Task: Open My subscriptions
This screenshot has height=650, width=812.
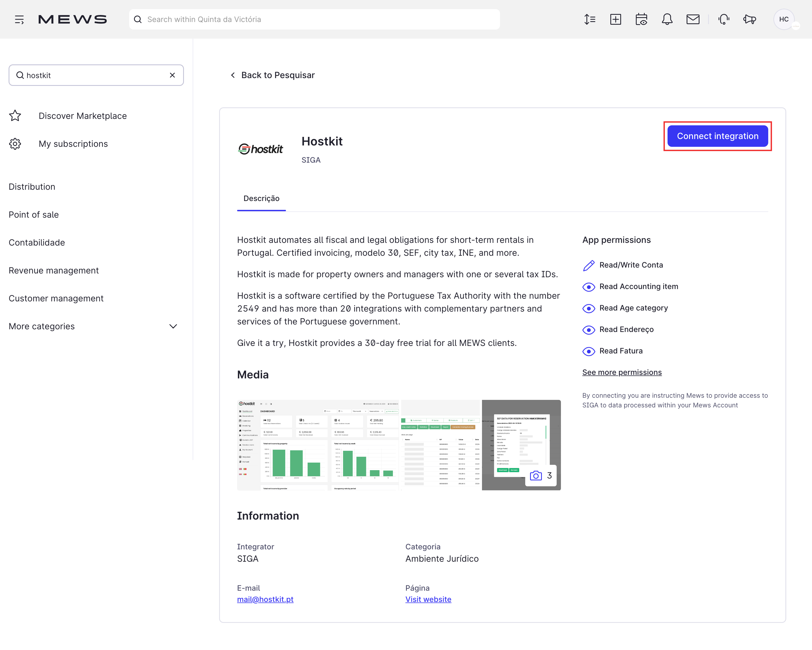Action: point(73,143)
